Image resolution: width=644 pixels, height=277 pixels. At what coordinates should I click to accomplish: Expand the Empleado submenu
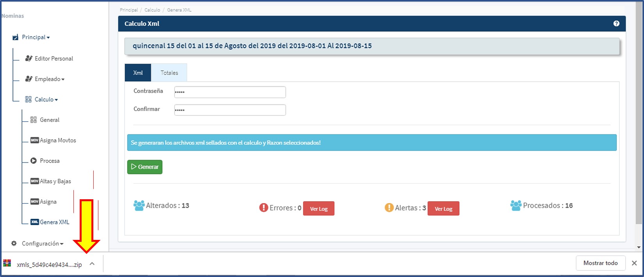[49, 79]
